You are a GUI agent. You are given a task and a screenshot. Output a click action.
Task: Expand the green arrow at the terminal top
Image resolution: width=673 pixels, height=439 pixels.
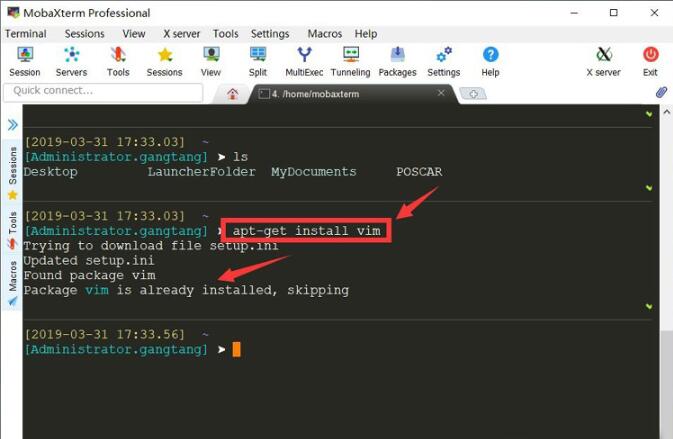[x=649, y=114]
